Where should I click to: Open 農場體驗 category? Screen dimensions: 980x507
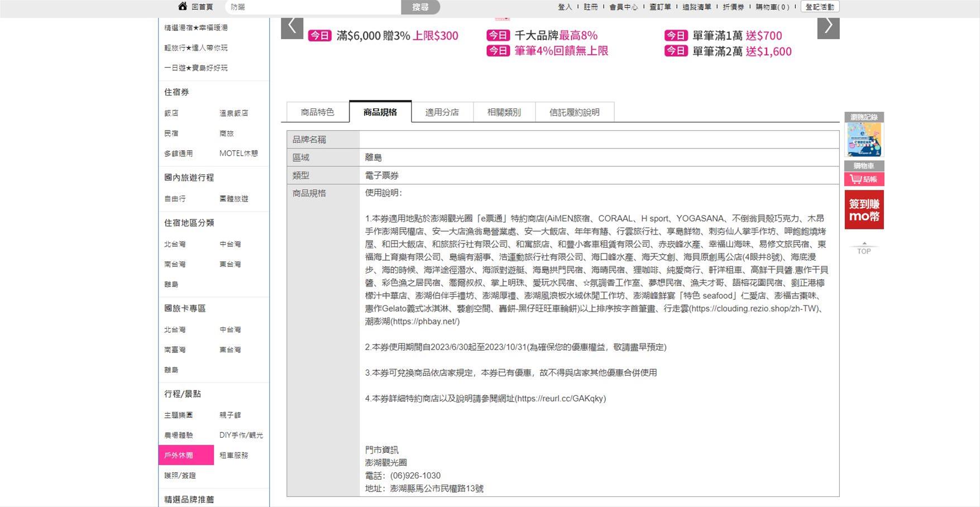(179, 435)
